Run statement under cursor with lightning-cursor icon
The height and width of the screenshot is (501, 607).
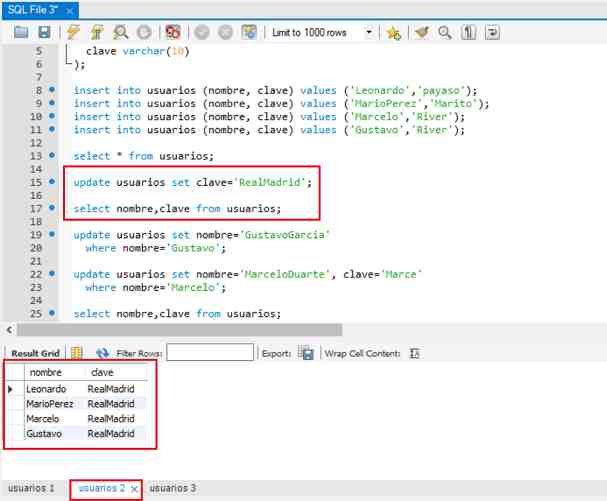point(97,32)
